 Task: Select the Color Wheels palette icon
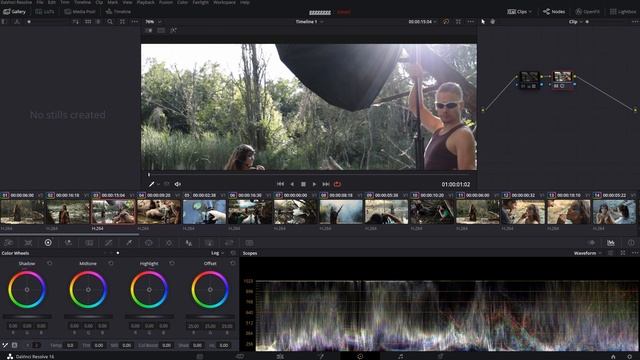click(x=48, y=242)
